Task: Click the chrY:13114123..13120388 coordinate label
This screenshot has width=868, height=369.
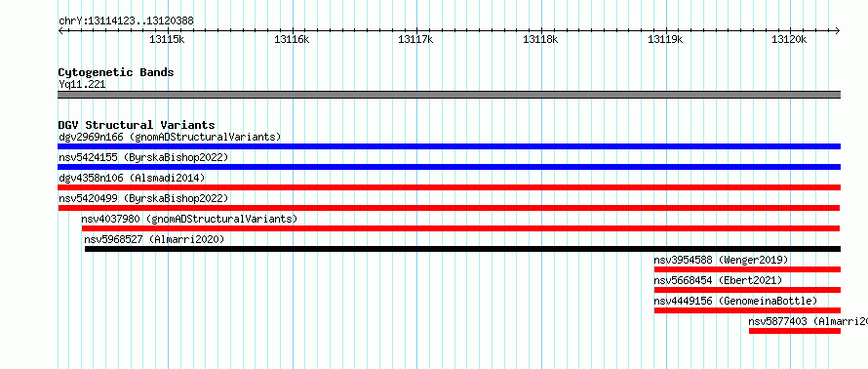Action: pyautogui.click(x=126, y=21)
